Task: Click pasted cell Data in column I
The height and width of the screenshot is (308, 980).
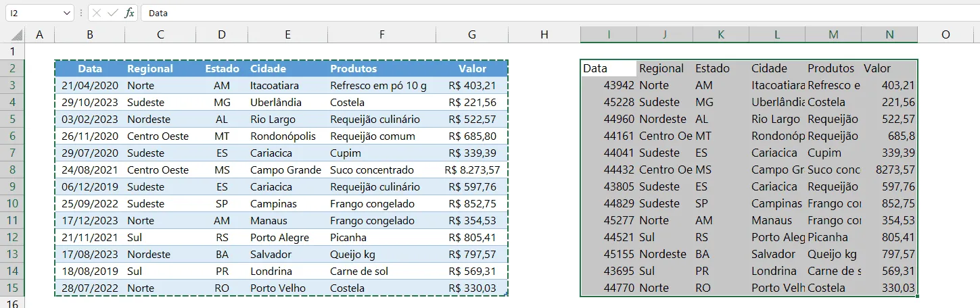Action: 609,68
